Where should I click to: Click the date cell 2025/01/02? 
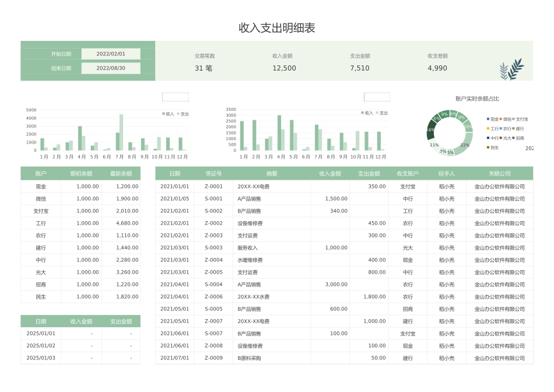coord(41,346)
